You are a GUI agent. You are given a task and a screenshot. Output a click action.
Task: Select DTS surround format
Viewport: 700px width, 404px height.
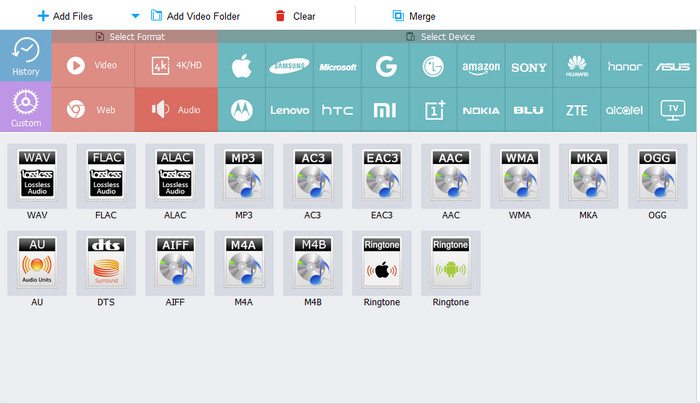click(x=106, y=263)
